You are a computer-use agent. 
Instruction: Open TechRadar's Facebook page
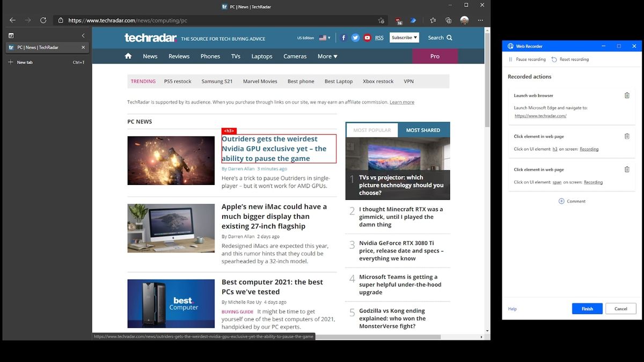343,38
